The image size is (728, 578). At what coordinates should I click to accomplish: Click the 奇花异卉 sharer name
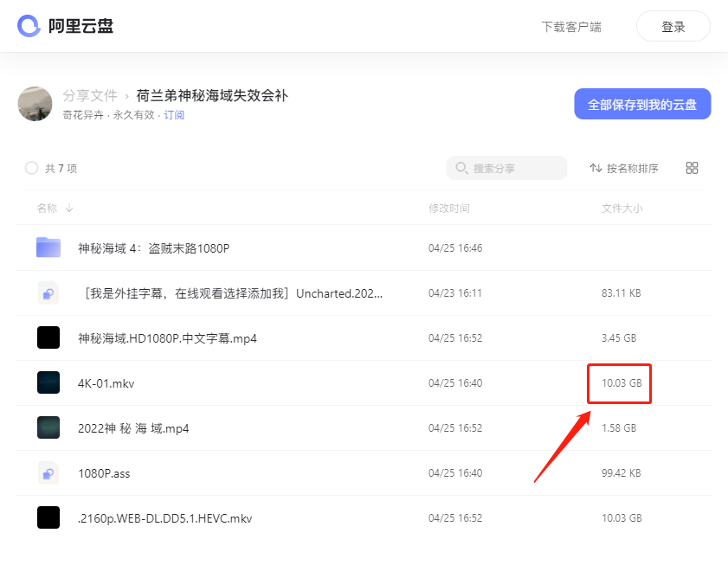click(83, 115)
